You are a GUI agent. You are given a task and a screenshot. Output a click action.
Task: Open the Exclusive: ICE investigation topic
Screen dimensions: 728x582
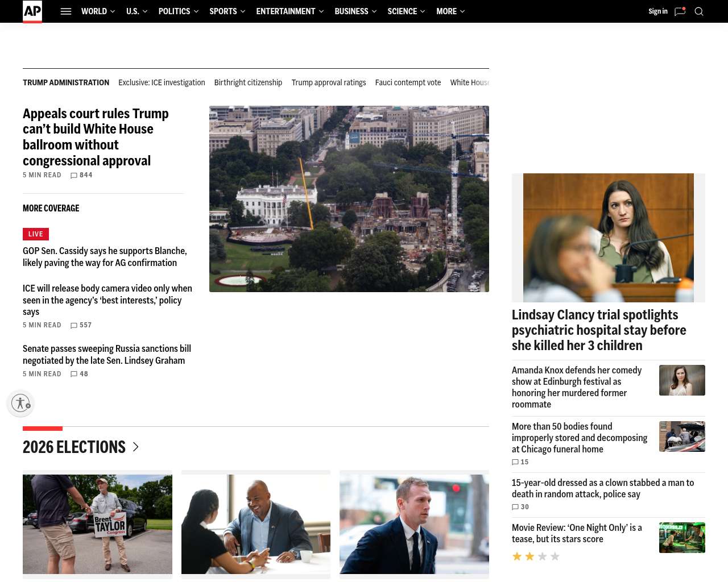tap(162, 82)
